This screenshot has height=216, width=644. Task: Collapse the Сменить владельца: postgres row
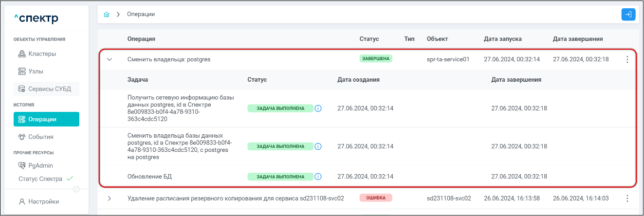tap(110, 59)
